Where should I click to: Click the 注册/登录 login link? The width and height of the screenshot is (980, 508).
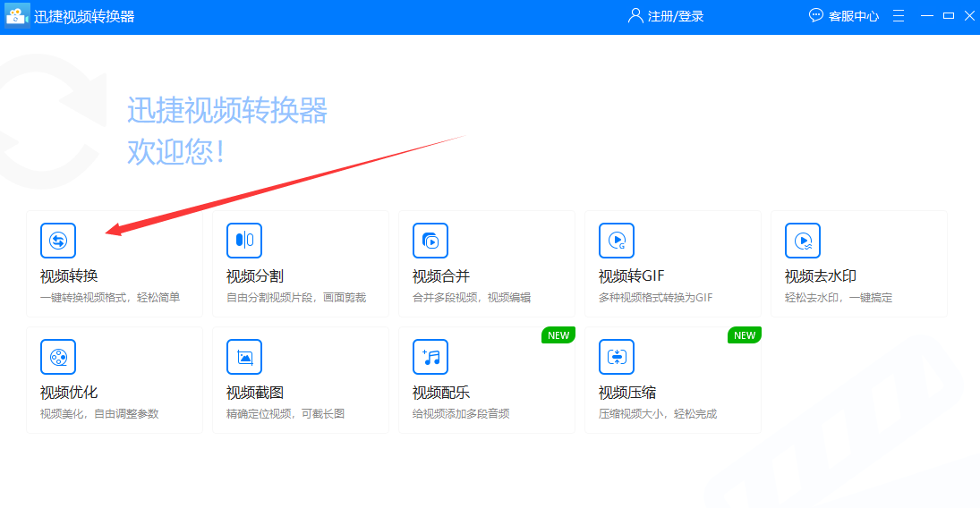(676, 16)
